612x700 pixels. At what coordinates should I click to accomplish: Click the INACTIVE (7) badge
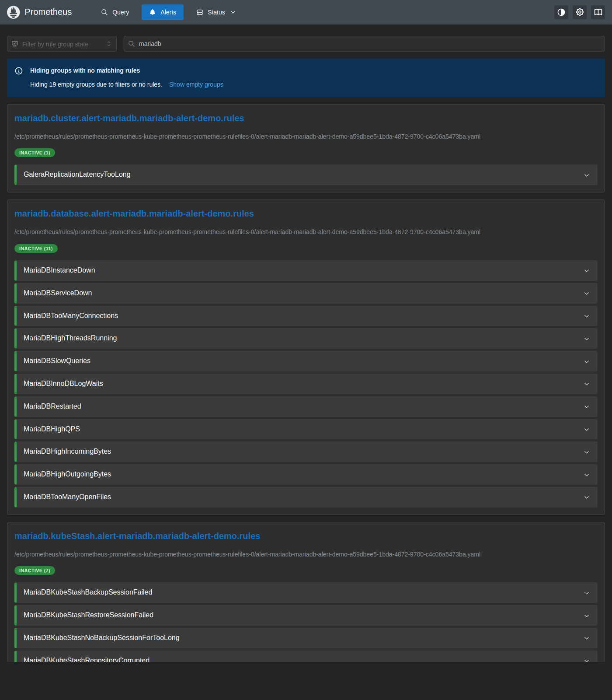pos(35,570)
